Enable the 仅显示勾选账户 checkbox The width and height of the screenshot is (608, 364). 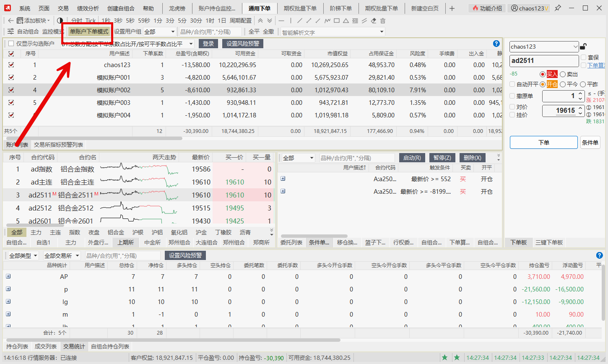point(11,44)
